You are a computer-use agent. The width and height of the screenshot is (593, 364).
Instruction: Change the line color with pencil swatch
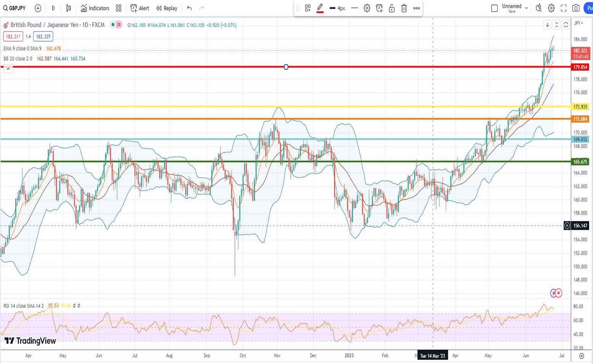coord(320,8)
